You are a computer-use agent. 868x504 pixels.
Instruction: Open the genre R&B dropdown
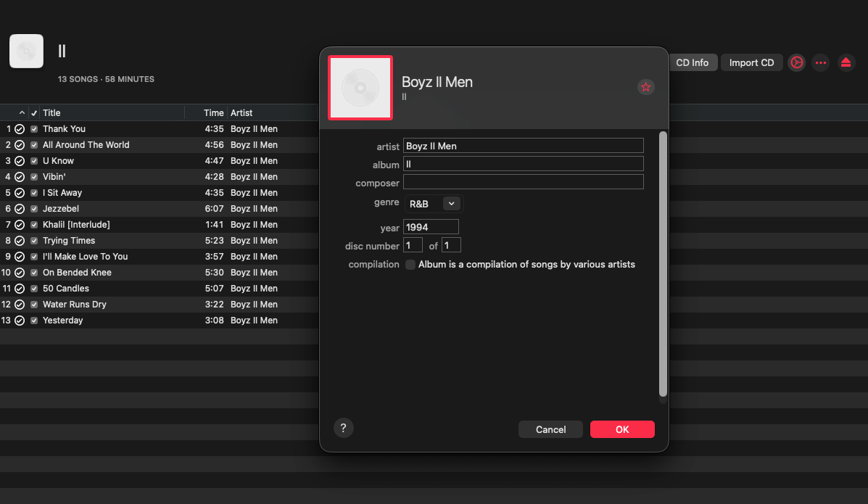[434, 204]
